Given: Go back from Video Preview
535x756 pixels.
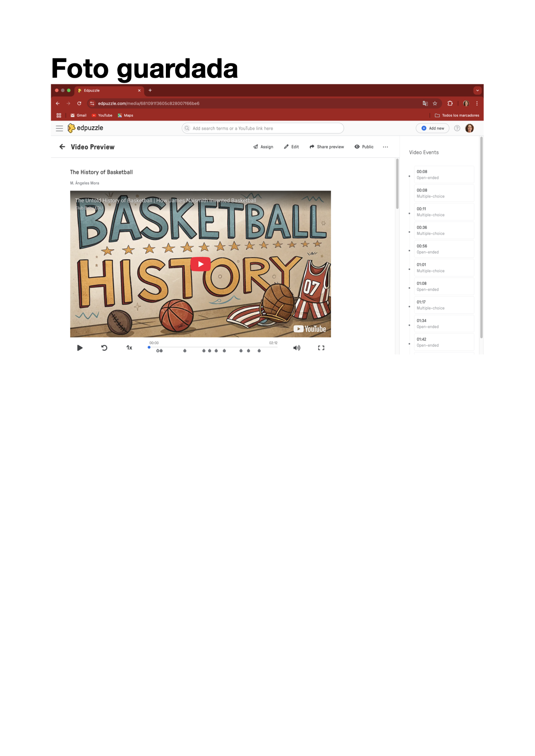Looking at the screenshot, I should tap(62, 147).
